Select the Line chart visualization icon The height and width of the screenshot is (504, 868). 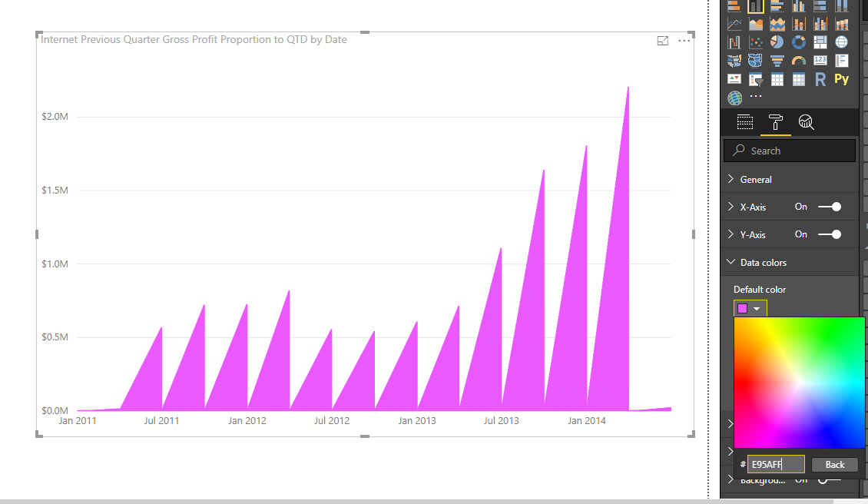click(734, 24)
